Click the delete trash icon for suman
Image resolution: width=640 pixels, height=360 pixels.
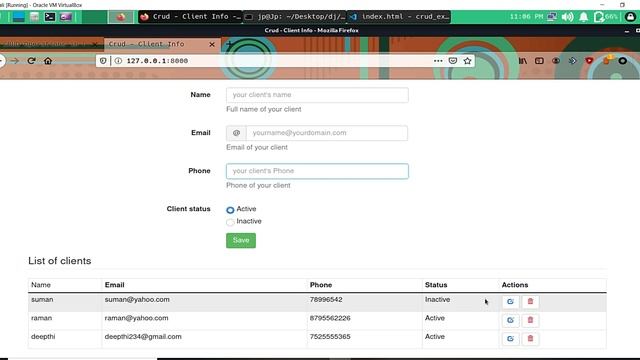coord(530,302)
